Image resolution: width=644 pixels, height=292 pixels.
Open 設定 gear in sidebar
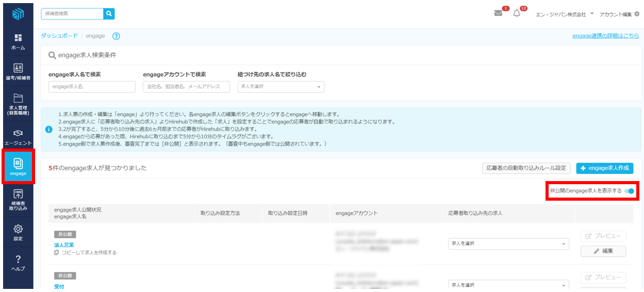coord(18,232)
